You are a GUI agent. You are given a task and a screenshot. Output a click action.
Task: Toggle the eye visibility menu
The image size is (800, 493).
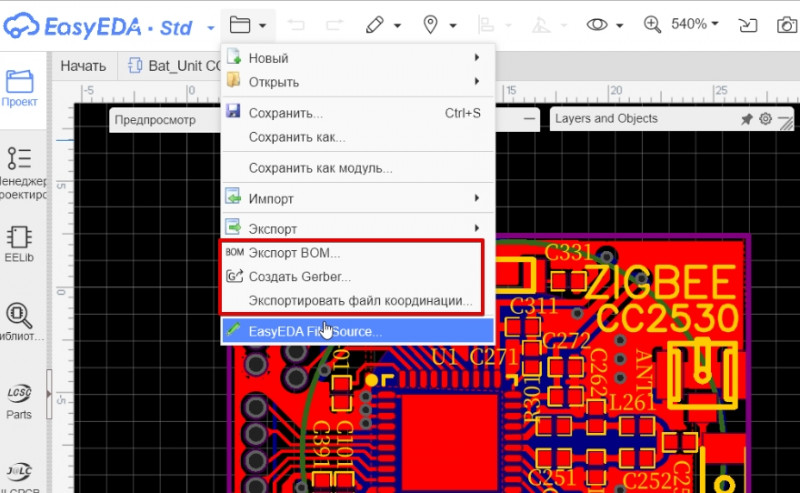pyautogui.click(x=598, y=24)
